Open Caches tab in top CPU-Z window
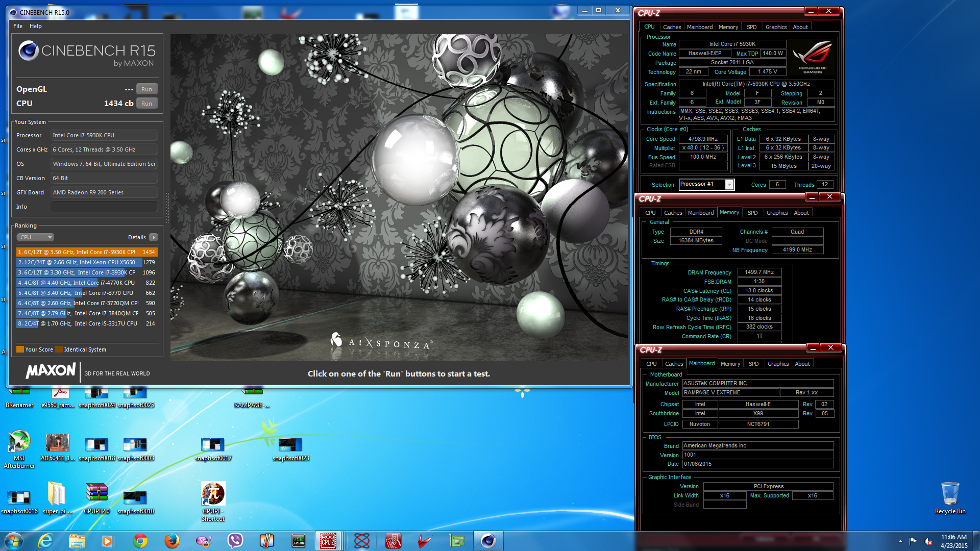The width and height of the screenshot is (980, 551). point(672,27)
